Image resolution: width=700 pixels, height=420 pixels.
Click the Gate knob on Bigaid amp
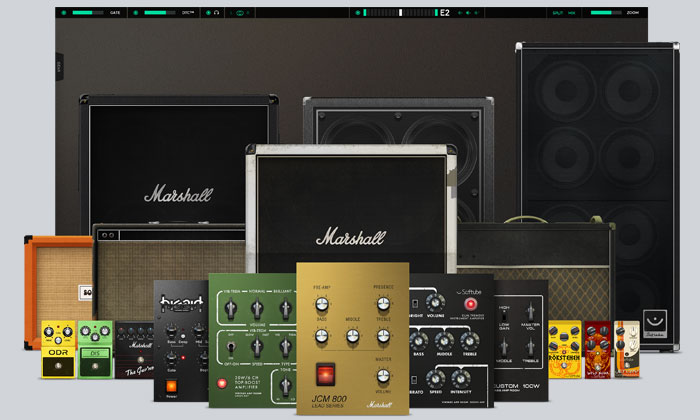coord(171,358)
